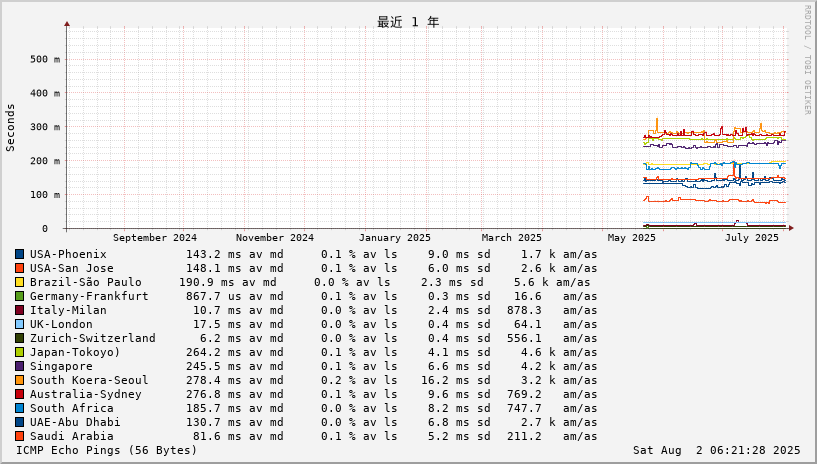
Task: Click the Brazil-São Paulo yellow legend swatch
Action: point(19,282)
